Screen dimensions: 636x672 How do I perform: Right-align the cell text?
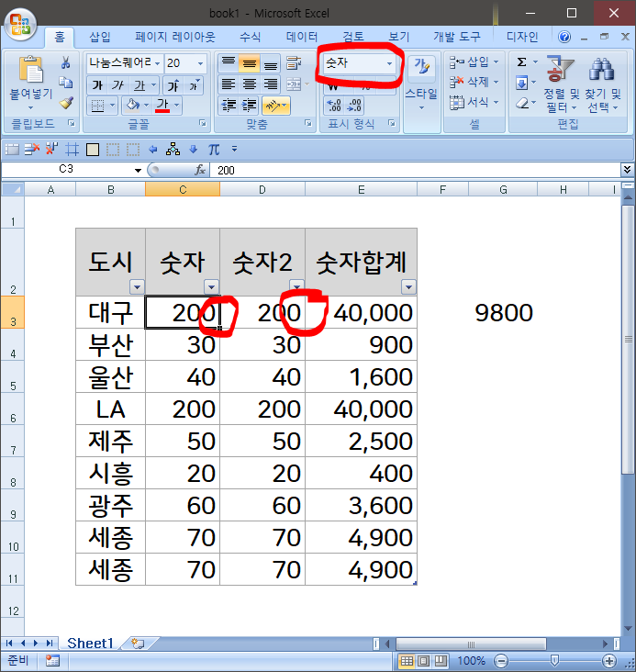click(270, 84)
